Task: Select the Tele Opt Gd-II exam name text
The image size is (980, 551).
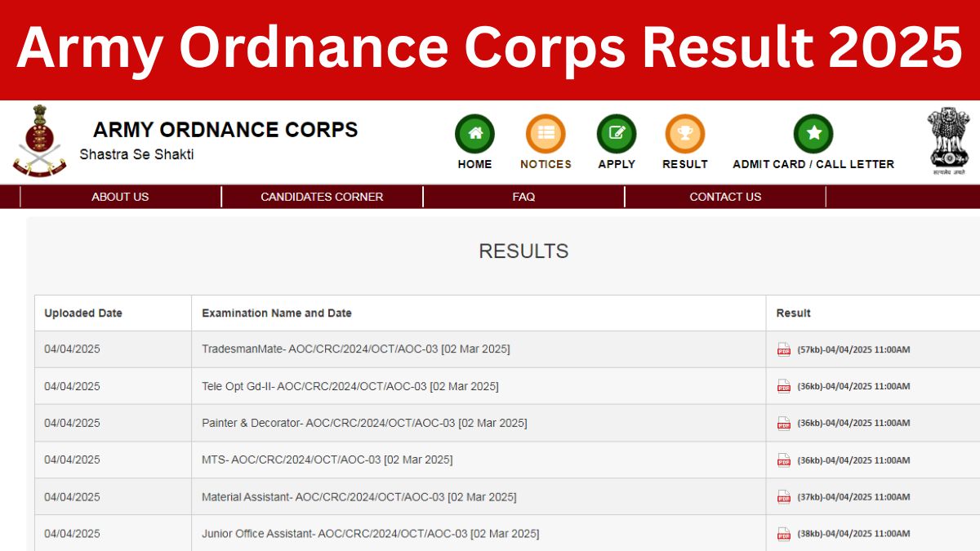Action: (350, 386)
